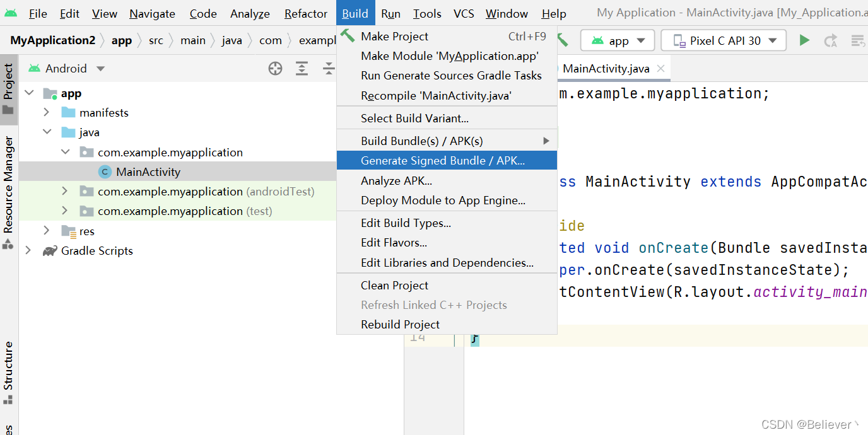Open the Project tool window sidebar tab

click(x=8, y=89)
